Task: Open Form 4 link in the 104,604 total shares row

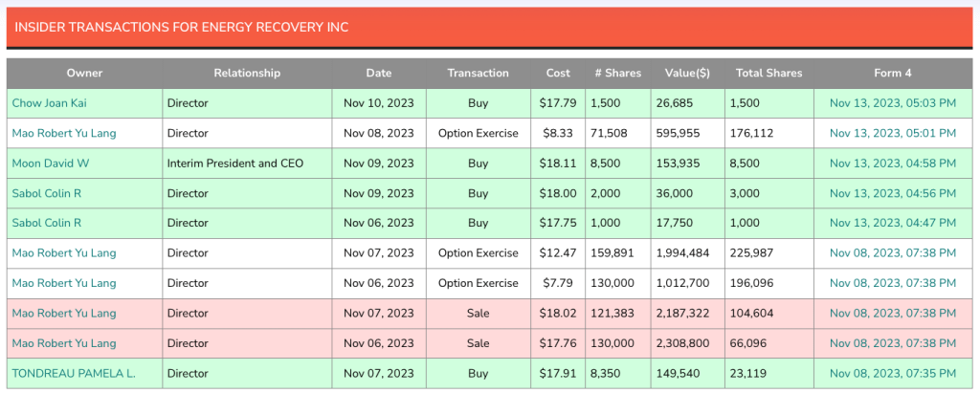Action: coord(893,313)
